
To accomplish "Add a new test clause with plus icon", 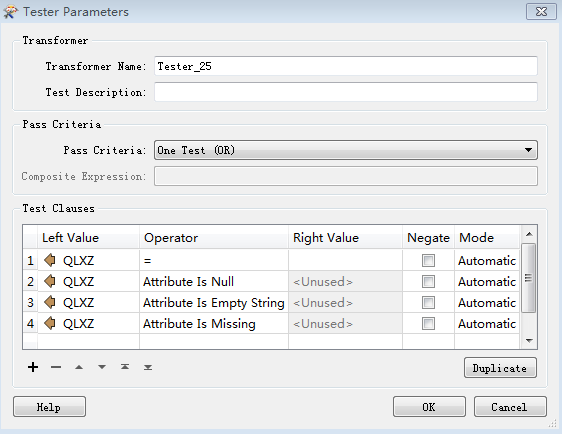I will 33,367.
